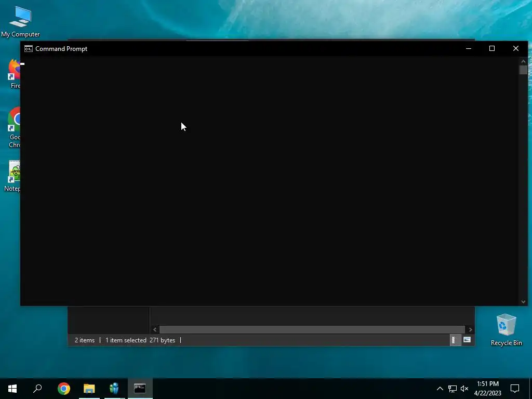Select the Recycle Bin desktop icon

coord(506,330)
